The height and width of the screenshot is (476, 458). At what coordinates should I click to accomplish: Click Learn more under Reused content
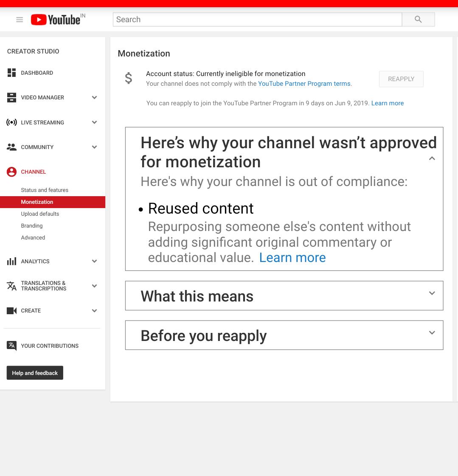coord(292,257)
